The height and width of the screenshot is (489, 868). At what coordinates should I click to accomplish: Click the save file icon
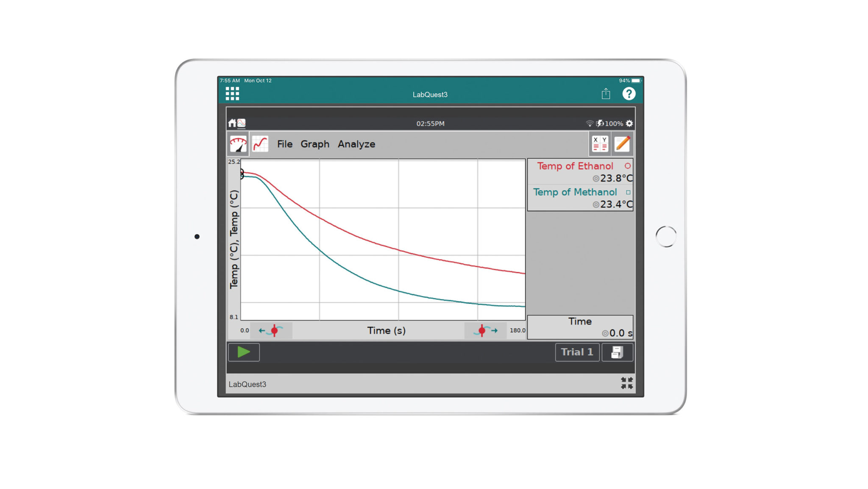[x=617, y=352]
